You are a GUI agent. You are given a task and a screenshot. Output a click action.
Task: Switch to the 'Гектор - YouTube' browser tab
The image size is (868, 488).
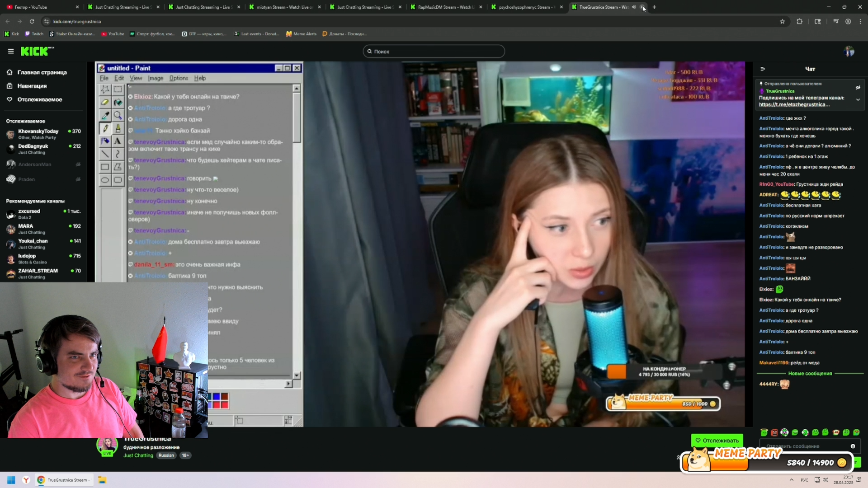point(42,7)
